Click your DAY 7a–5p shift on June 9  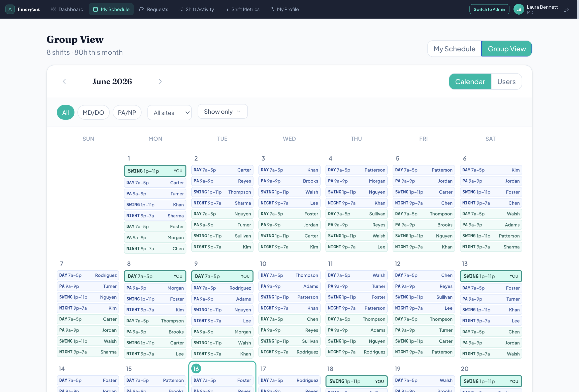222,276
